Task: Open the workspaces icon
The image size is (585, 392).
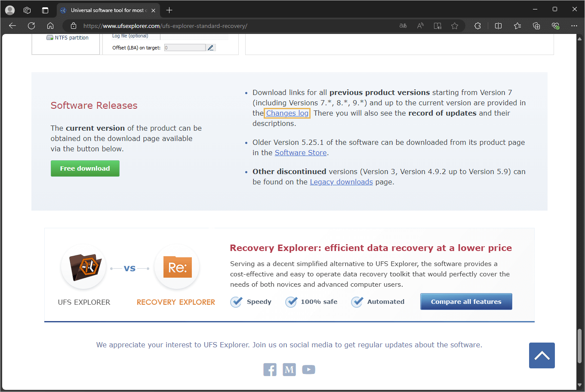Action: (x=27, y=10)
